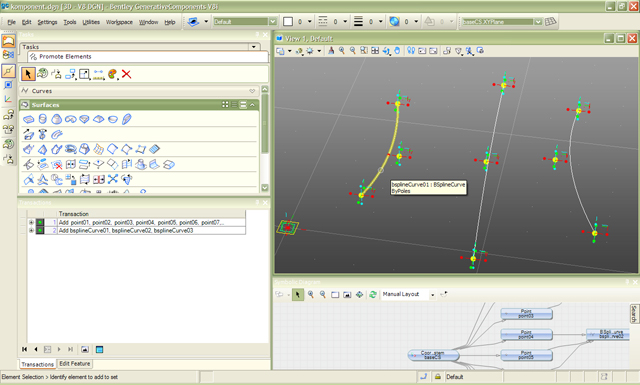
Task: Click the globe icon in attributes toolbar
Action: click(394, 22)
